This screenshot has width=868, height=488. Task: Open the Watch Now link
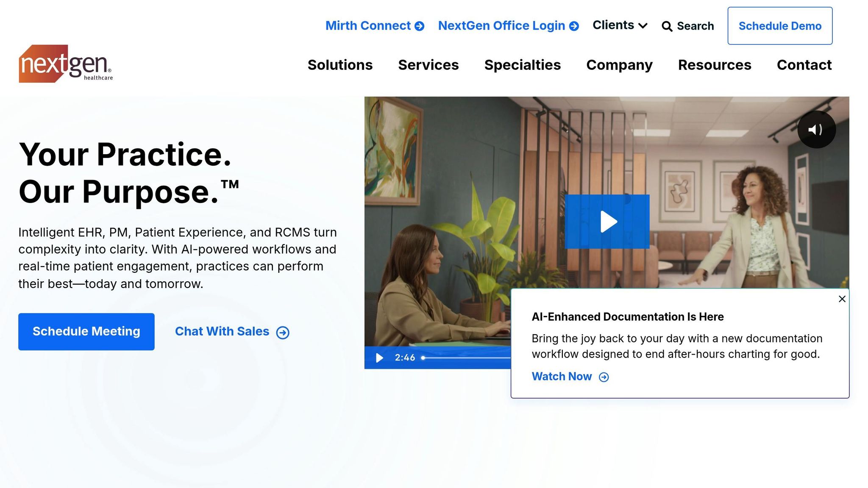562,377
